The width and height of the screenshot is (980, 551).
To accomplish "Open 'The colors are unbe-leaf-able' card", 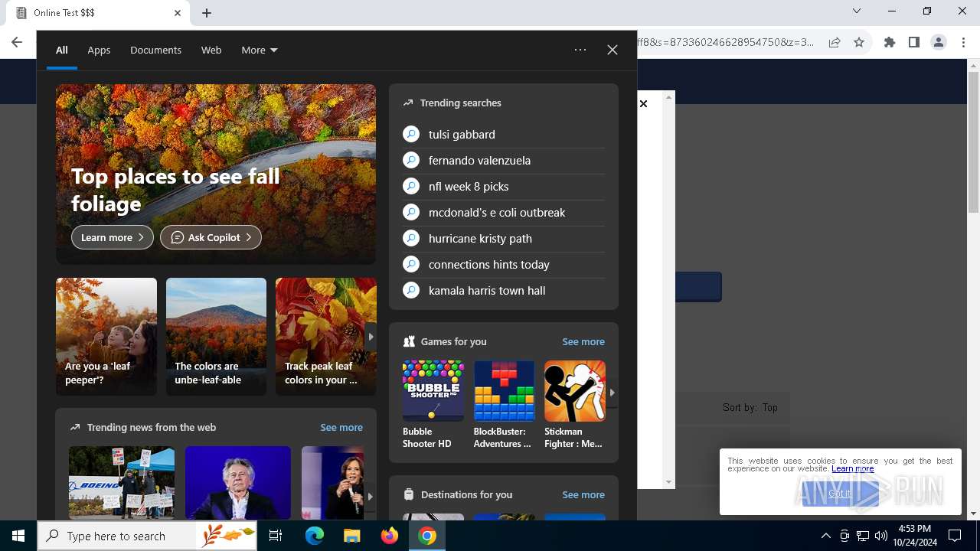I will point(217,336).
